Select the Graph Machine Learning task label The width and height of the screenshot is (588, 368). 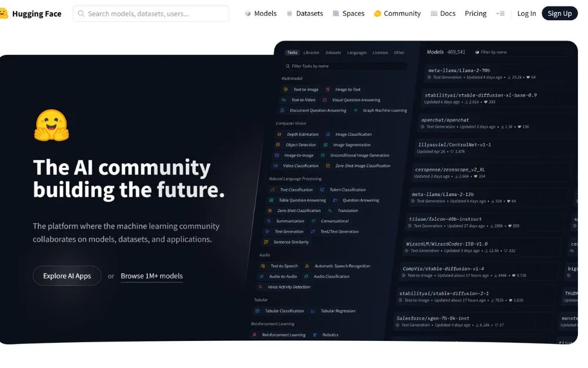click(385, 111)
